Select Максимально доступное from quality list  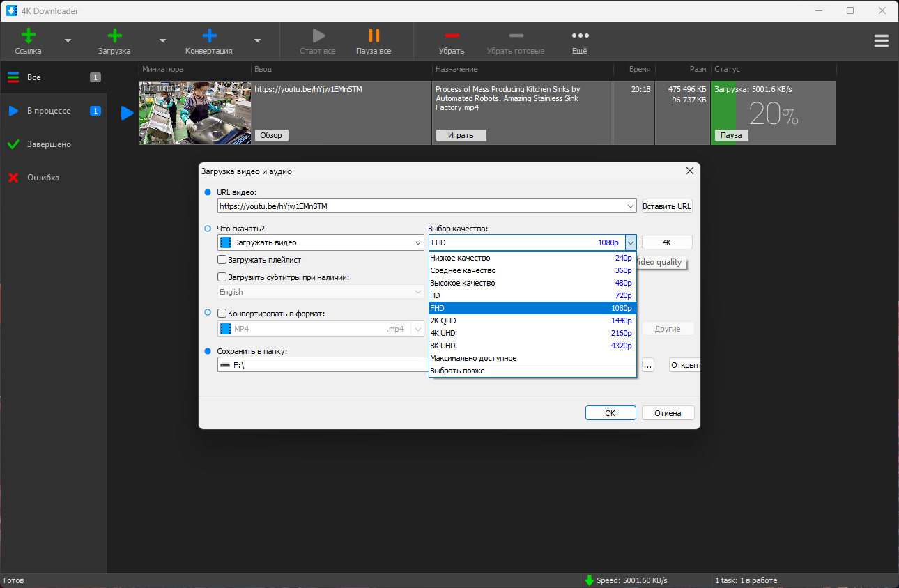point(532,358)
